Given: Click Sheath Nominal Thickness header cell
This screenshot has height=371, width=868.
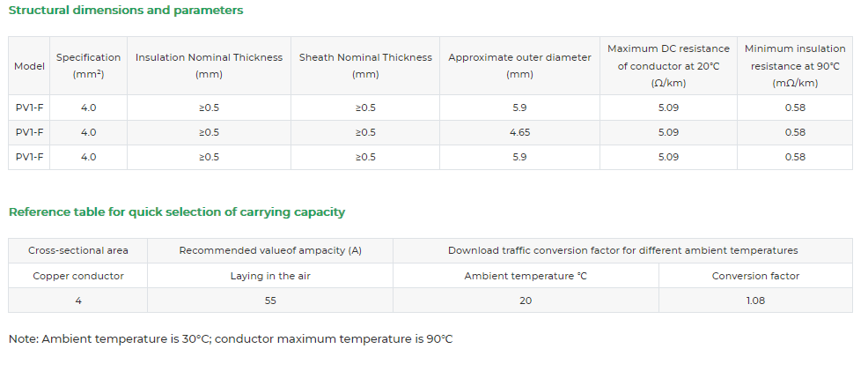Looking at the screenshot, I should pos(365,66).
